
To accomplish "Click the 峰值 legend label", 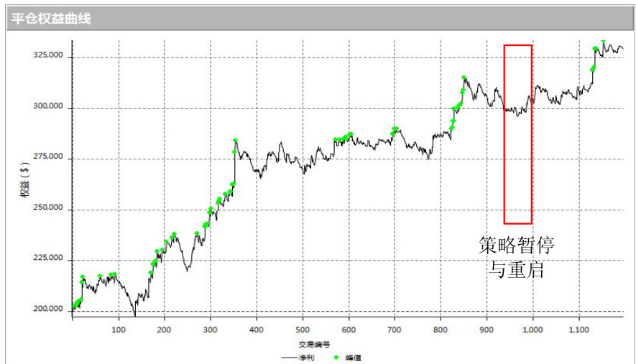I will (353, 357).
